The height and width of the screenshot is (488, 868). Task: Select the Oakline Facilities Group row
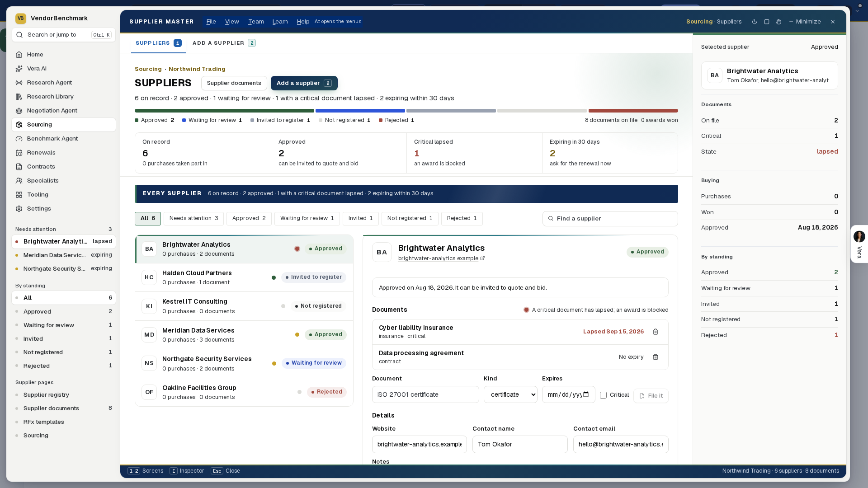(x=244, y=392)
